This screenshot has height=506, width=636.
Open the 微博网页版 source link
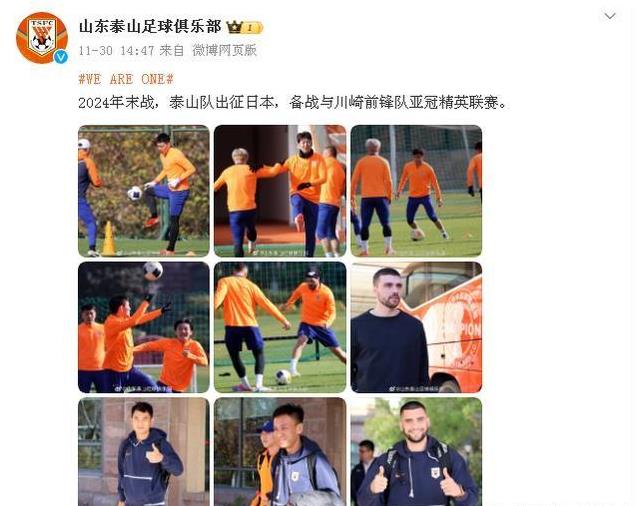(x=224, y=50)
